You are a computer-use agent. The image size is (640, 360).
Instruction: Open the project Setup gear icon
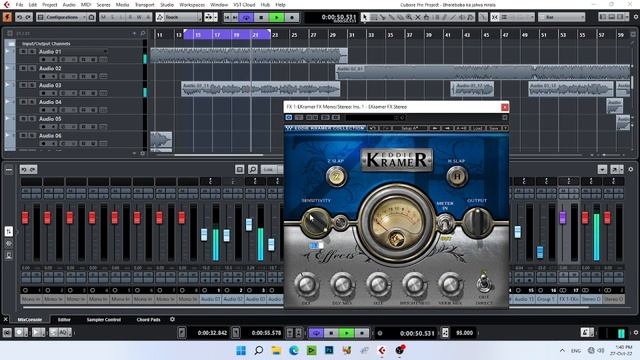(636, 17)
